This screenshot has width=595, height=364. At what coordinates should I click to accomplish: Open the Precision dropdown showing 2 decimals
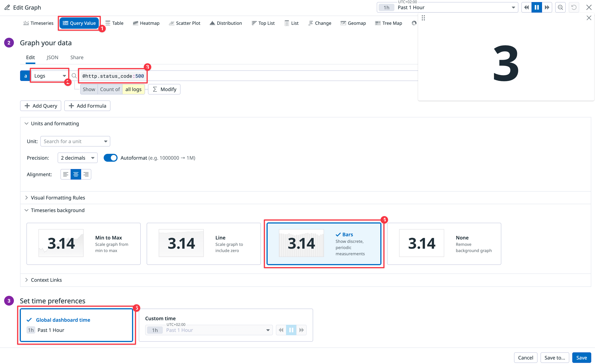point(77,158)
